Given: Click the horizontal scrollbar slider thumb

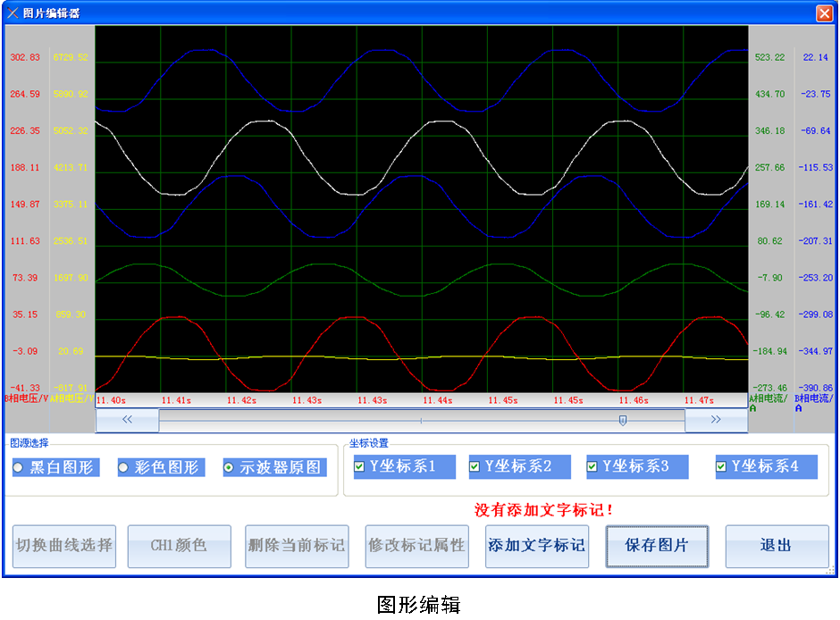Looking at the screenshot, I should point(623,420).
